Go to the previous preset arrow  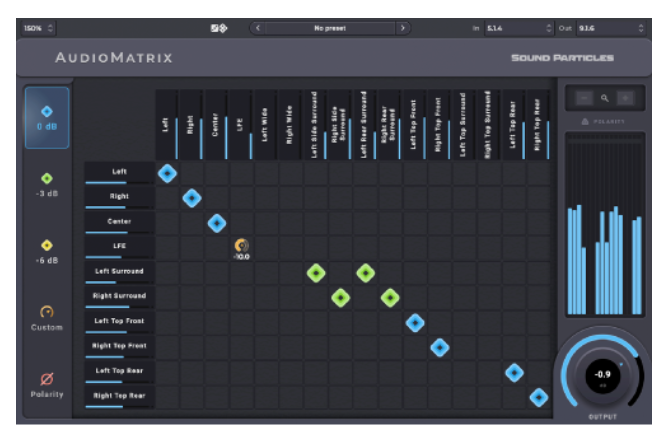258,28
